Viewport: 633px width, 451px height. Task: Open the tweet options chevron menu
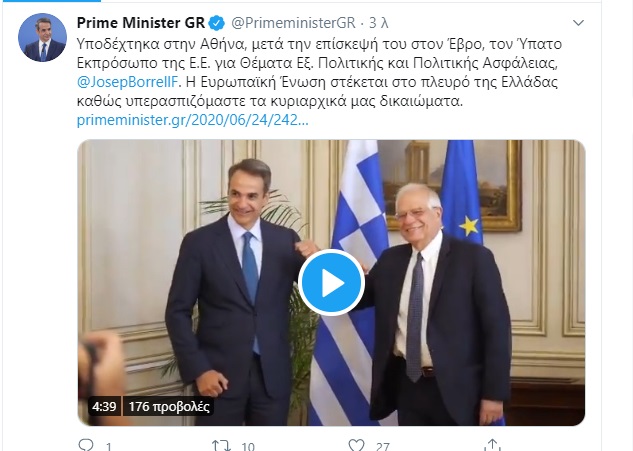[x=579, y=23]
